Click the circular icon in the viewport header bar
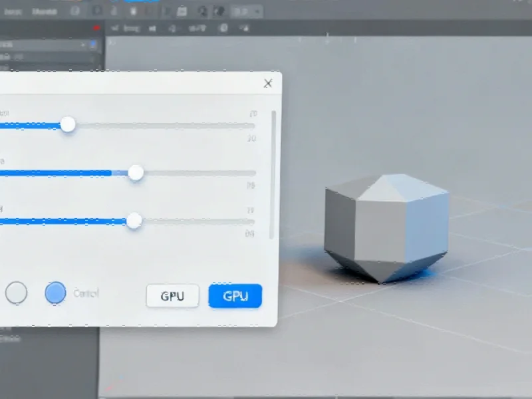 click(x=223, y=28)
